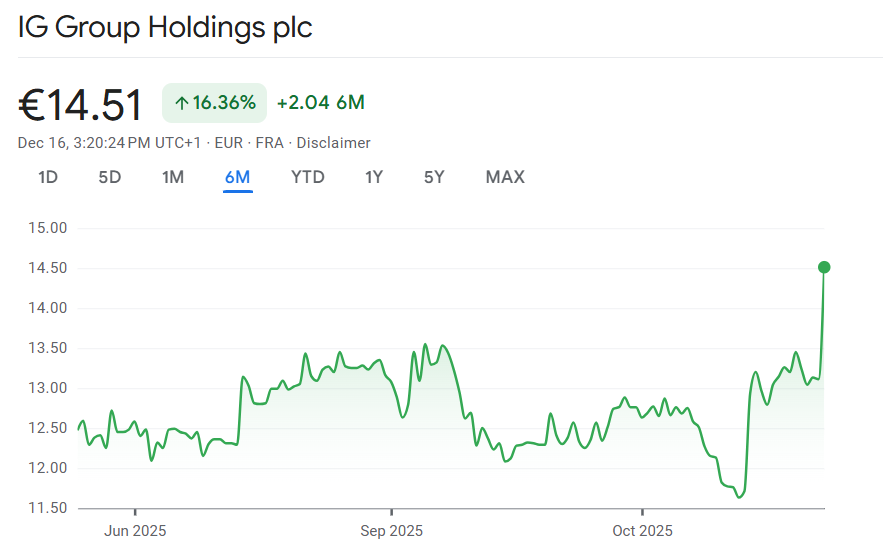Click the Jun 2025 axis label
Image resolution: width=883 pixels, height=549 pixels.
135,530
